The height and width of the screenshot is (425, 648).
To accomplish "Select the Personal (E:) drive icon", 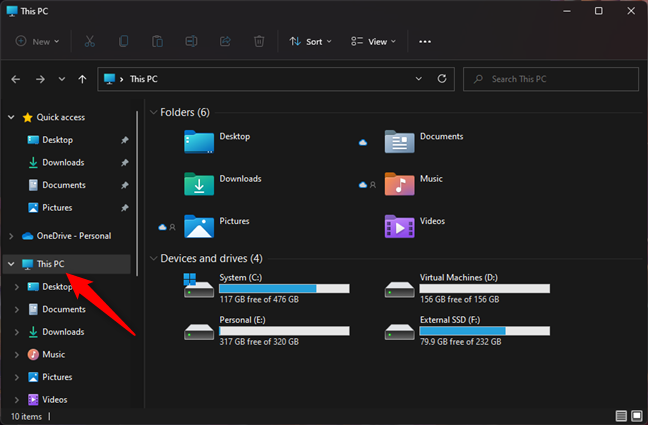I will [x=199, y=332].
